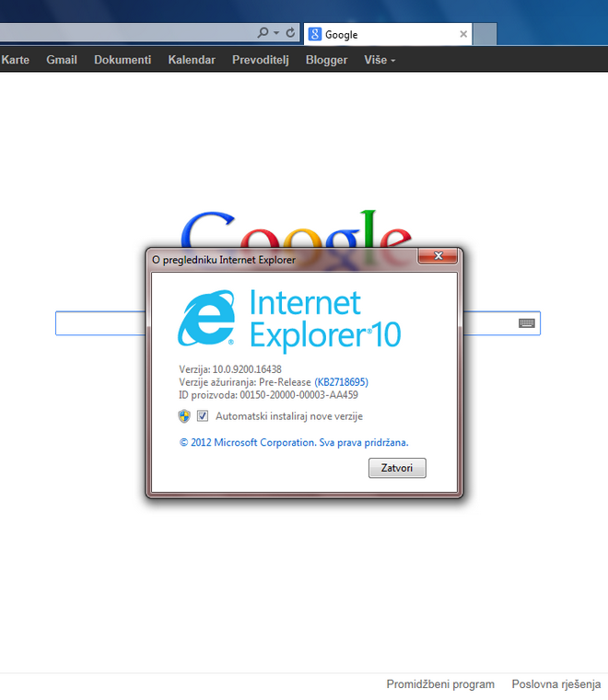The width and height of the screenshot is (608, 700).
Task: Close the About Internet Explorer dialog
Action: click(438, 256)
